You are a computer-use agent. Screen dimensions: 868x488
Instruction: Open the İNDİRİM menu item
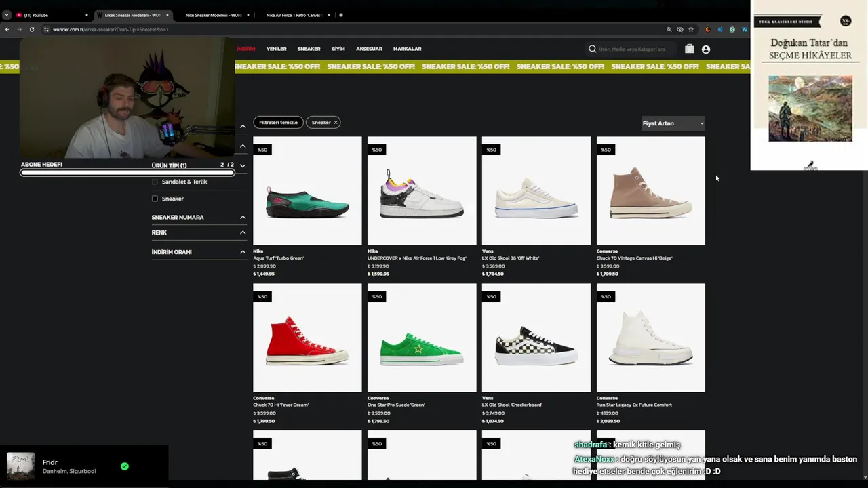click(x=246, y=49)
